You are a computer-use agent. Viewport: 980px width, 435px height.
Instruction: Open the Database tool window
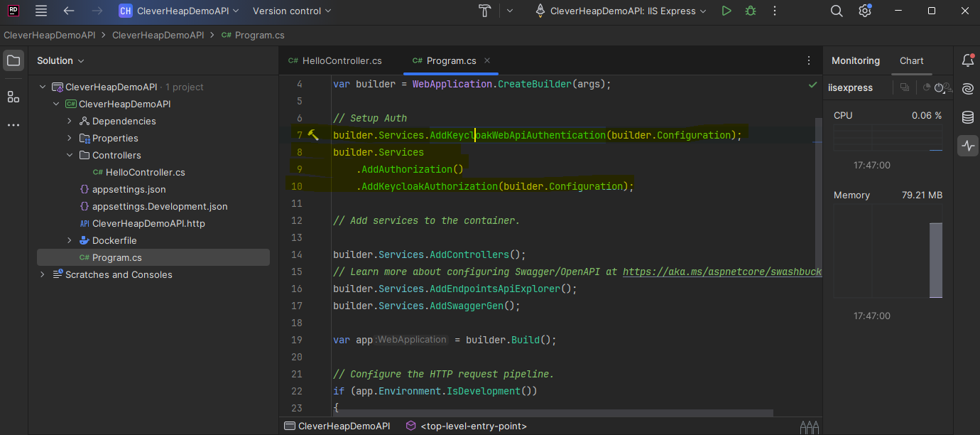[967, 117]
